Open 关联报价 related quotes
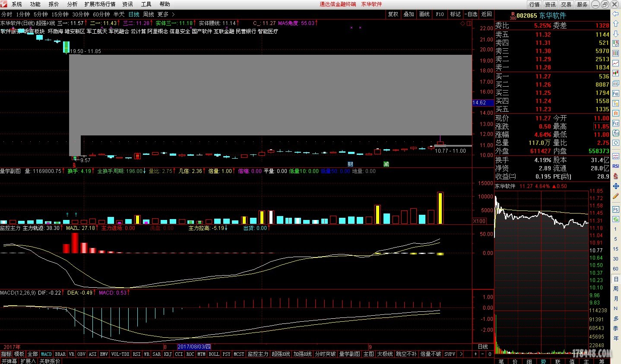The width and height of the screenshot is (621, 364). (50, 361)
